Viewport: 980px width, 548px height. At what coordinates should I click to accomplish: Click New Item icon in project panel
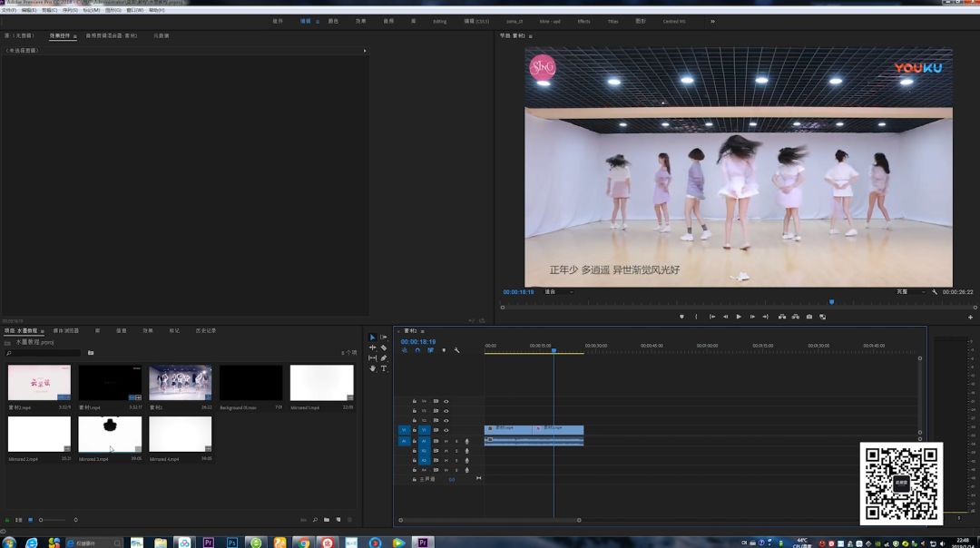point(338,520)
